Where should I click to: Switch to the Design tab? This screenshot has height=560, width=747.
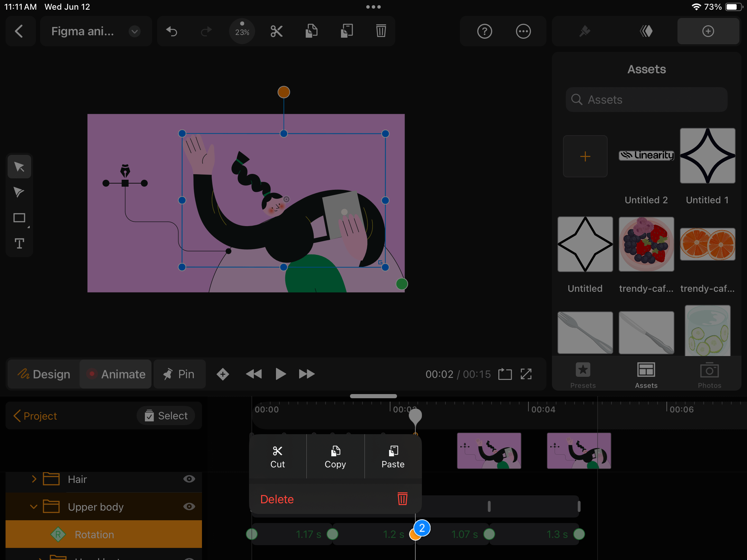[x=44, y=374]
